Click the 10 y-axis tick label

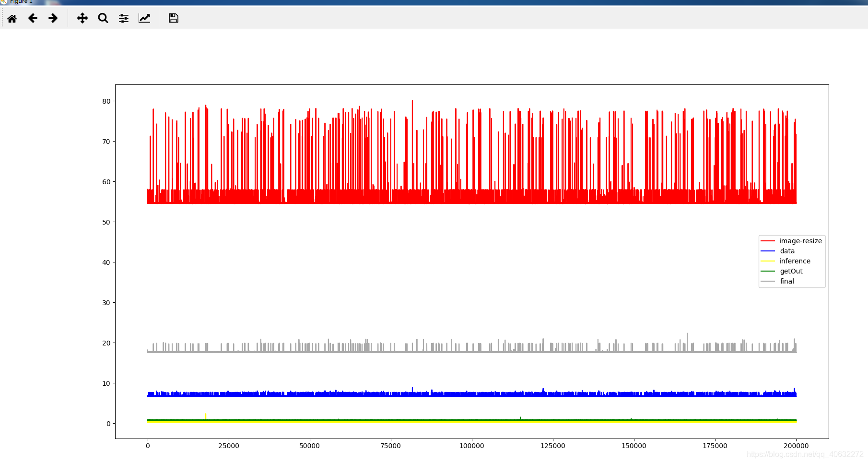tap(106, 383)
